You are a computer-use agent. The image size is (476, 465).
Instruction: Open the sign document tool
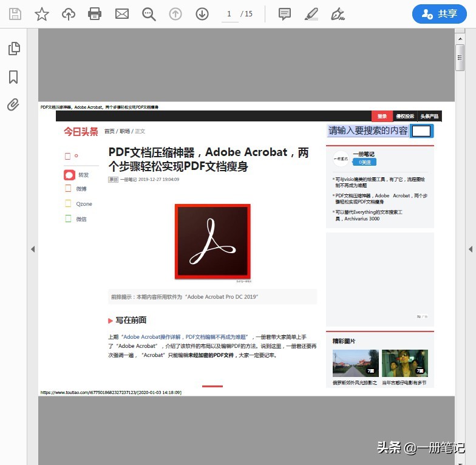point(338,14)
